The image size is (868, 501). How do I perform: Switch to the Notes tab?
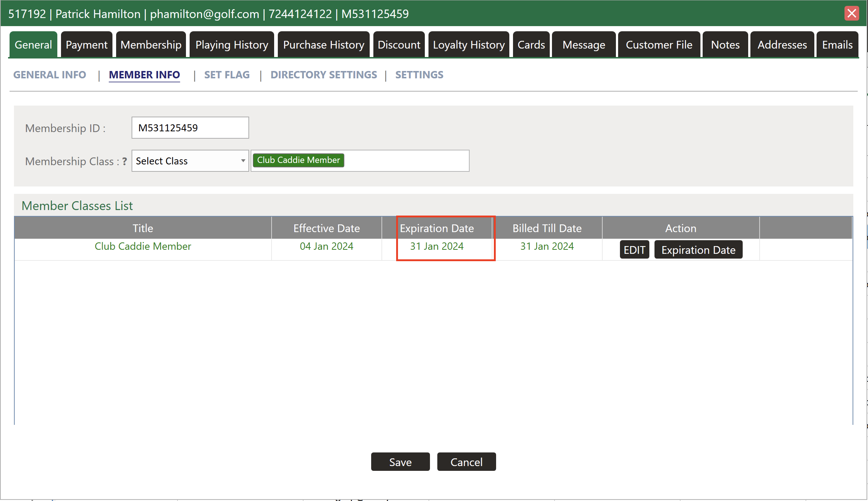[725, 45]
